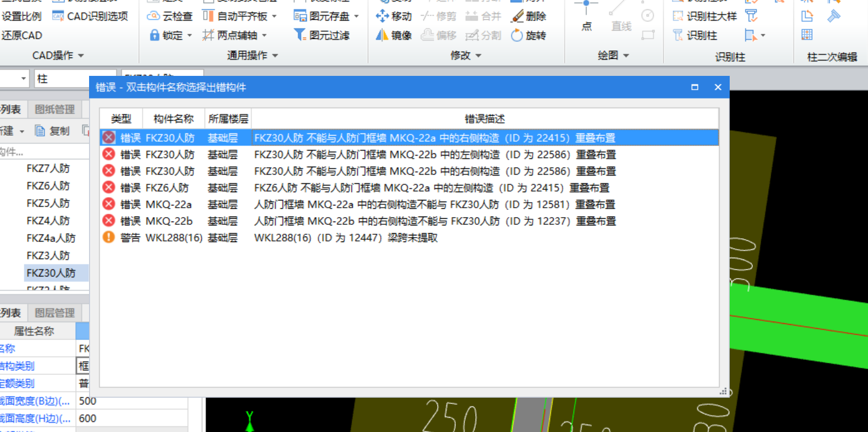Activate the 移动 move tool
868x432 pixels.
coord(393,16)
